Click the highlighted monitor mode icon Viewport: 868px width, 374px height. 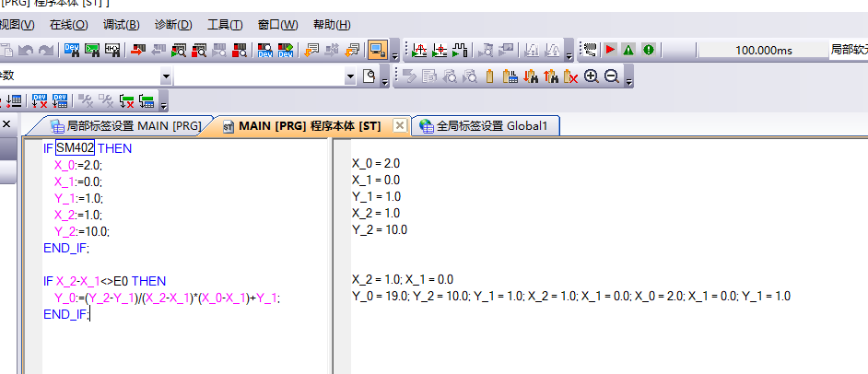[x=377, y=50]
